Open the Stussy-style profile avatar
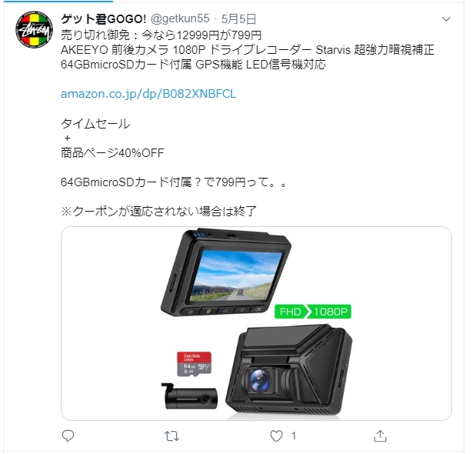The width and height of the screenshot is (476, 454). click(34, 28)
